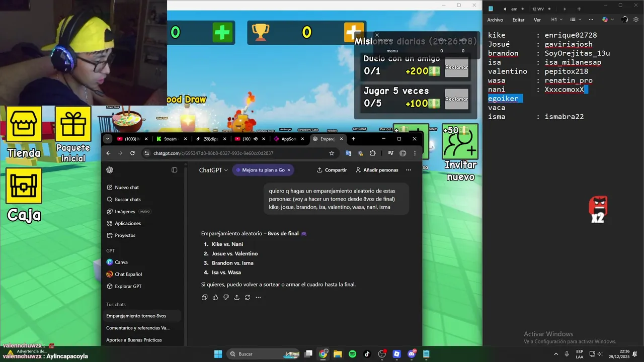This screenshot has height=362, width=644.
Task: Open a new Chrome tab
Action: (x=353, y=139)
